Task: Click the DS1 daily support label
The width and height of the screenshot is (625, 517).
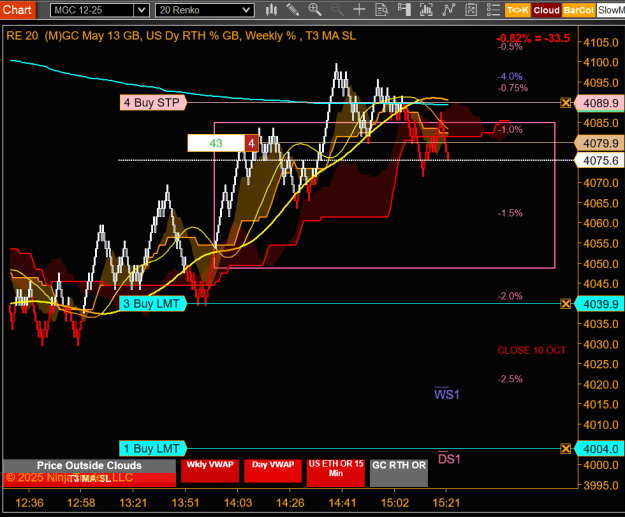Action: 449,459
